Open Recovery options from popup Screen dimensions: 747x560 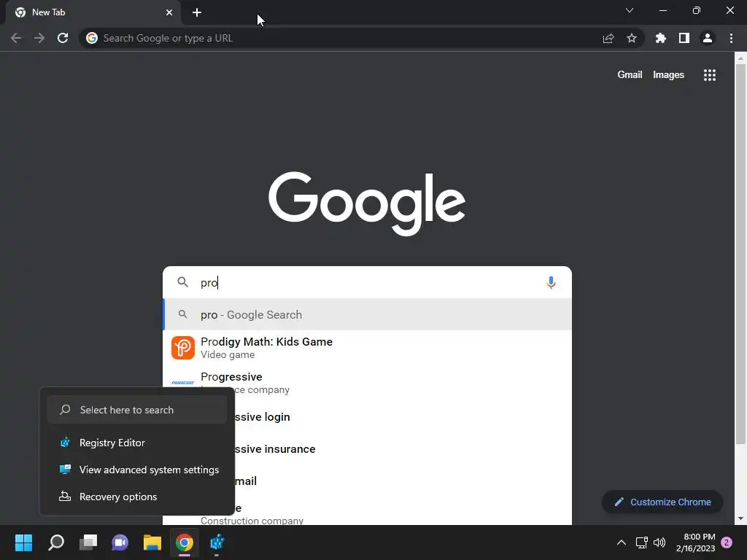click(x=137, y=497)
